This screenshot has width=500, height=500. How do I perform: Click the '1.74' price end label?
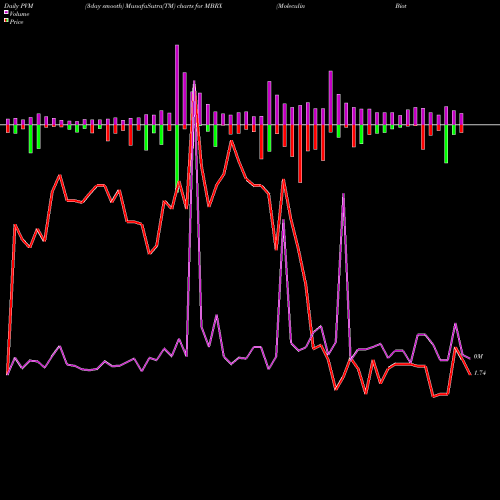click(480, 373)
